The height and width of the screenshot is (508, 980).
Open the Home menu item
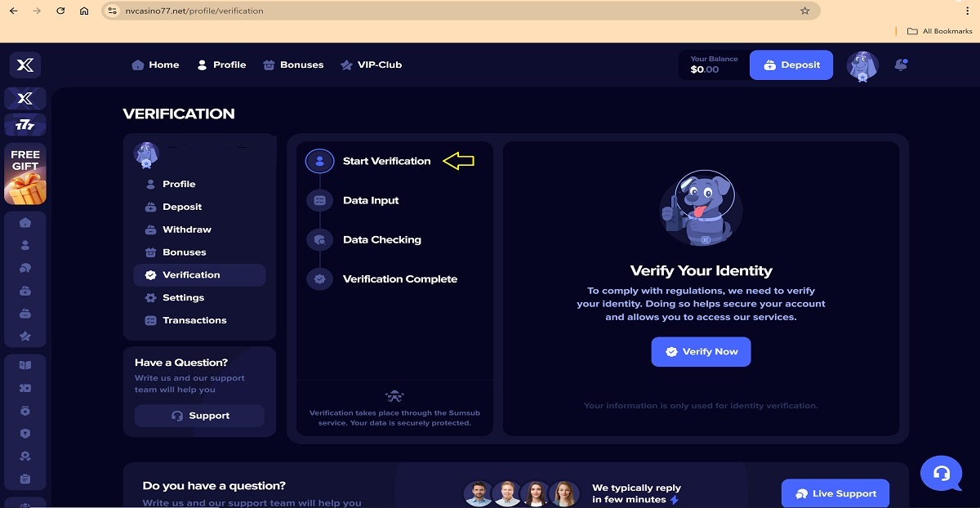155,65
